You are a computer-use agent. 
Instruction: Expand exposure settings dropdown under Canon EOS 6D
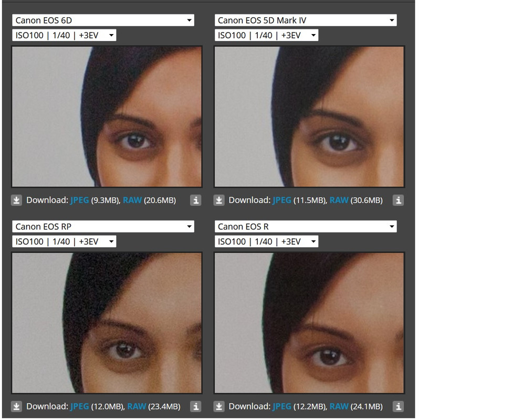point(64,35)
